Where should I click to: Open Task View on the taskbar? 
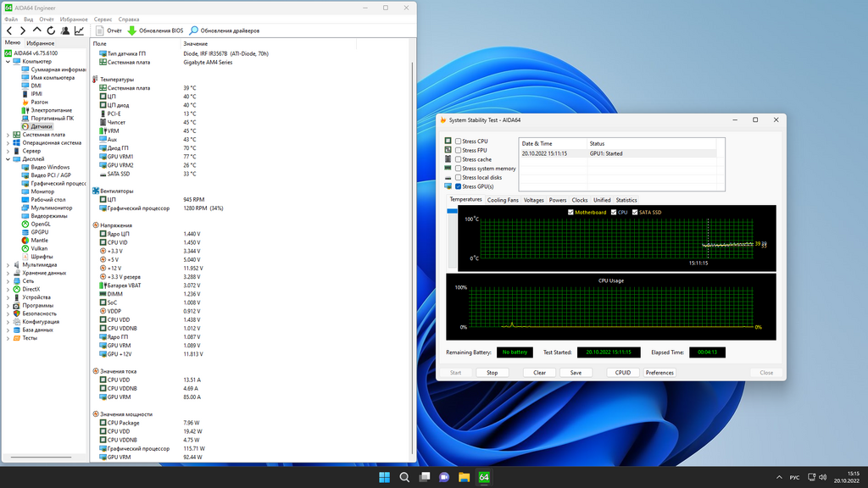[x=424, y=477]
